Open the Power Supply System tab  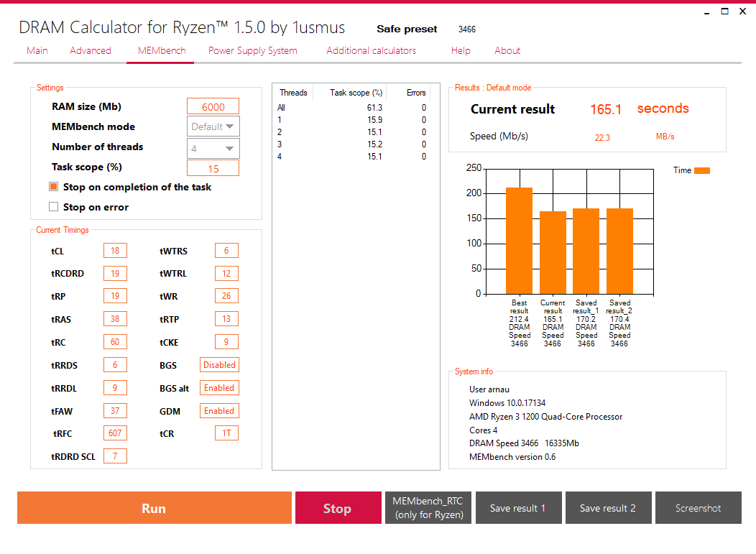253,50
